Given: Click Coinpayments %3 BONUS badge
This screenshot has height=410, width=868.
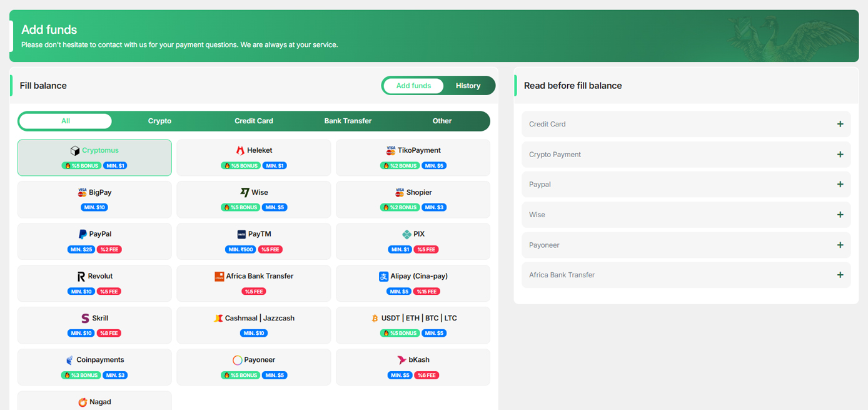Looking at the screenshot, I should point(81,375).
